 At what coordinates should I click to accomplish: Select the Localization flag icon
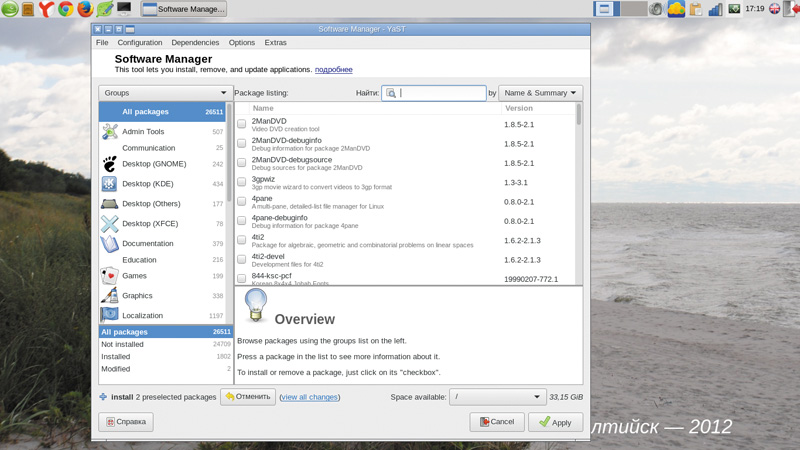pos(109,315)
